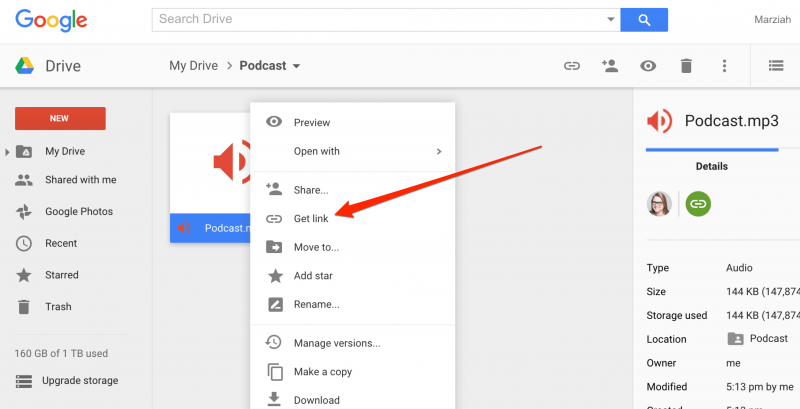Viewport: 800px width, 409px height.
Task: Click the Owner value "me"
Action: (733, 363)
